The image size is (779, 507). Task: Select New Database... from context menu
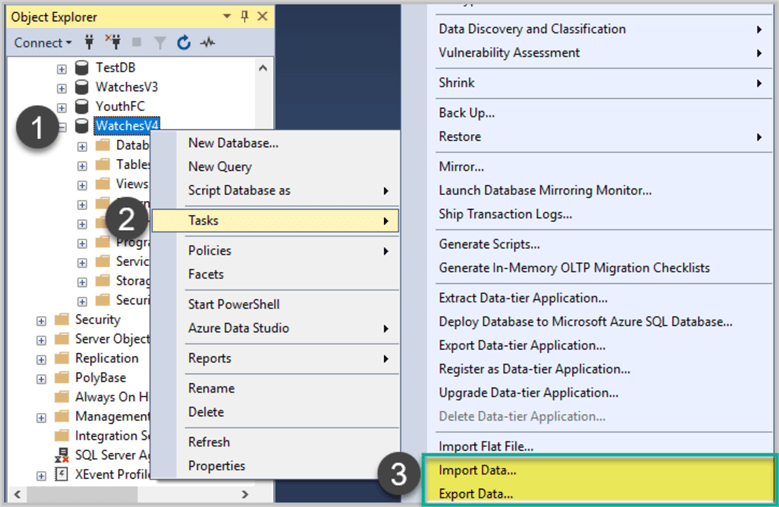pyautogui.click(x=275, y=143)
